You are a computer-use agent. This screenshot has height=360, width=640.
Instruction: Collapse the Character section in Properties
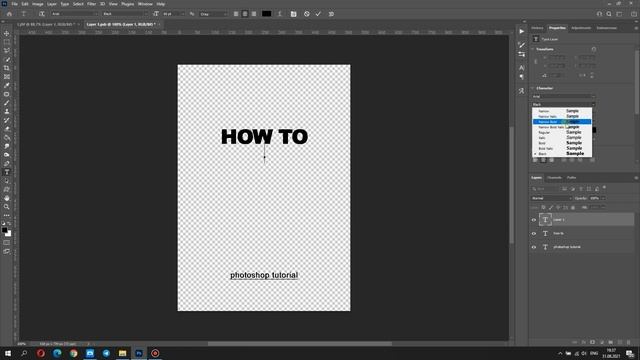tap(533, 88)
